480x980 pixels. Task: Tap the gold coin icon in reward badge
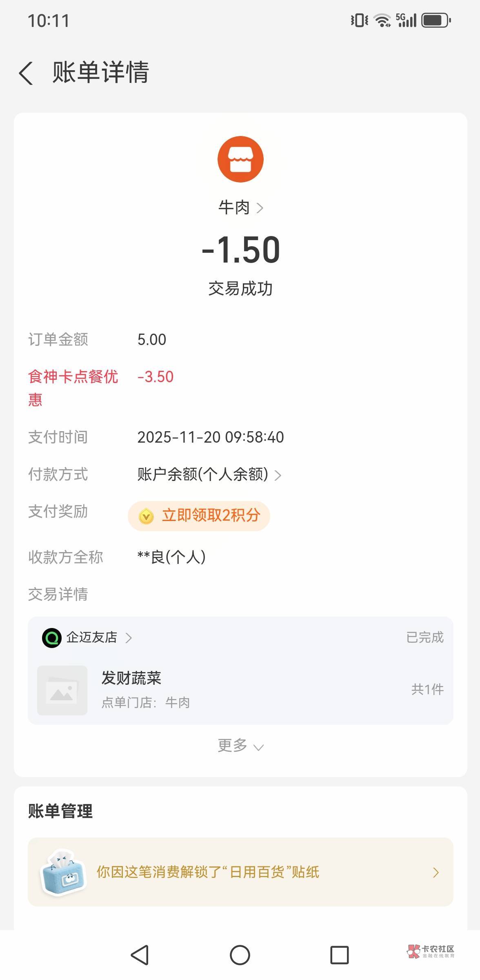point(146,516)
